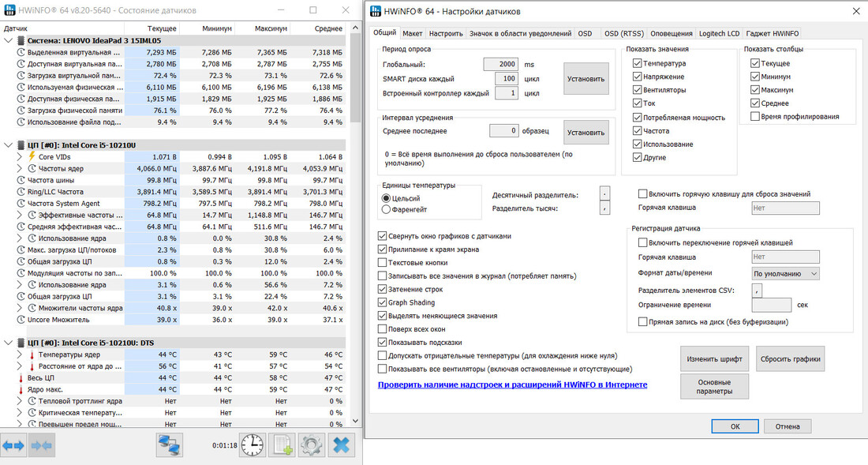This screenshot has width=868, height=465.
Task: Click Сбросить графики button
Action: 790,358
